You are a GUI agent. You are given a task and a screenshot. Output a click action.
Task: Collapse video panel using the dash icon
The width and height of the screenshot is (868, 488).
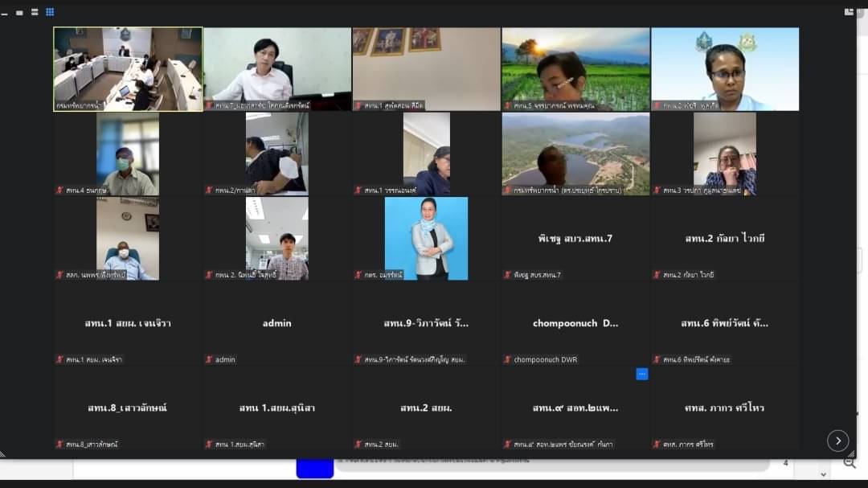(5, 14)
